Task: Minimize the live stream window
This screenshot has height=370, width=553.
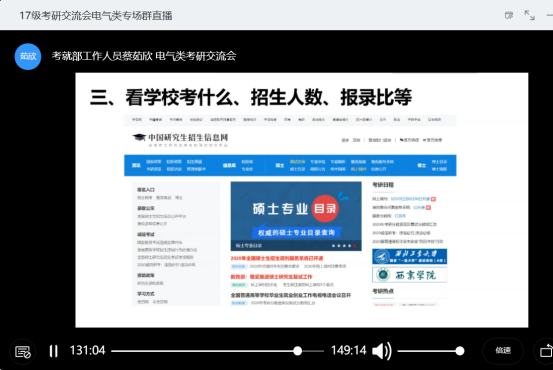Action: click(x=549, y=15)
